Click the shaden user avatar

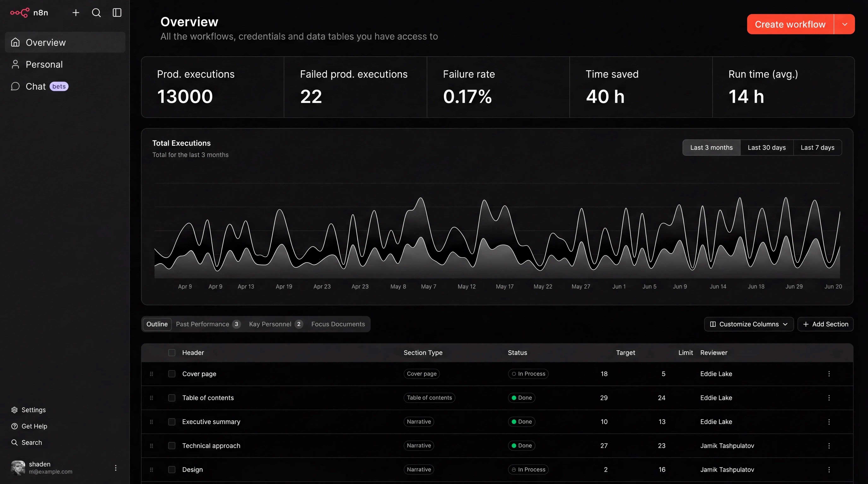tap(18, 467)
